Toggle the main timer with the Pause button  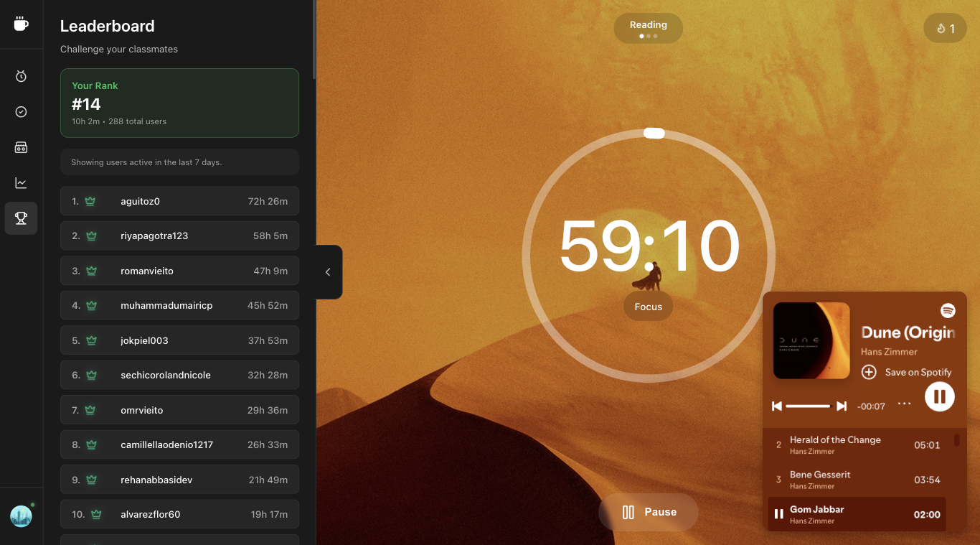coord(648,511)
